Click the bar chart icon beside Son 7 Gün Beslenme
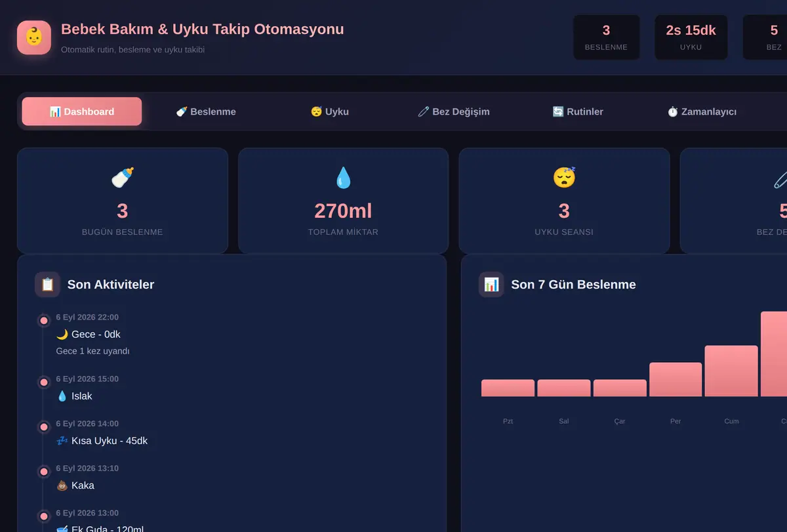This screenshot has height=532, width=787. (x=491, y=285)
